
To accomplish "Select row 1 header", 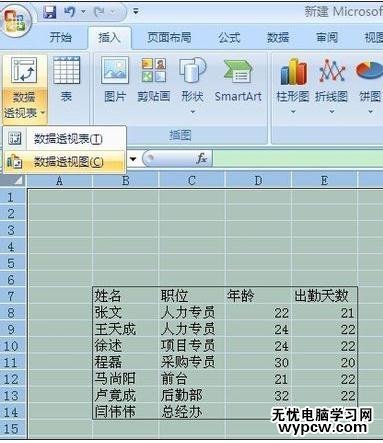I will (11, 197).
